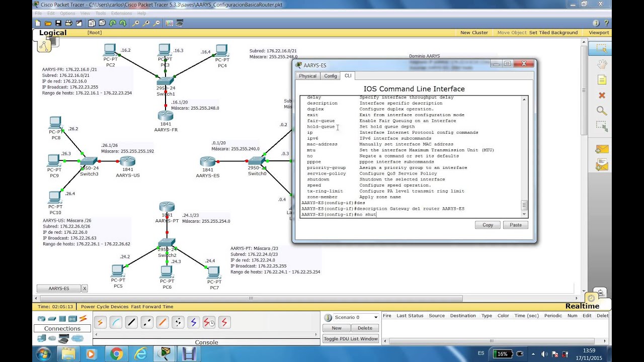Select the phone line connection
The width and height of the screenshot is (644, 362).
pos(178,323)
